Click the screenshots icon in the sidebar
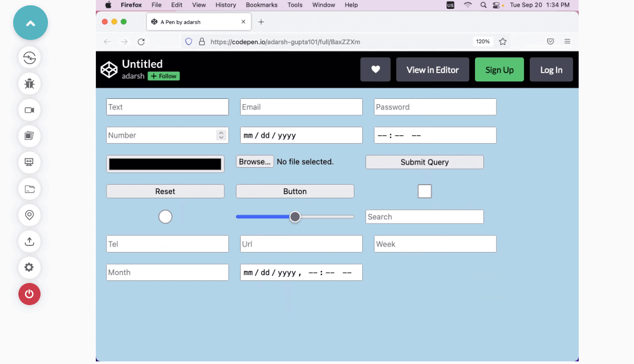634x364 pixels. [29, 136]
